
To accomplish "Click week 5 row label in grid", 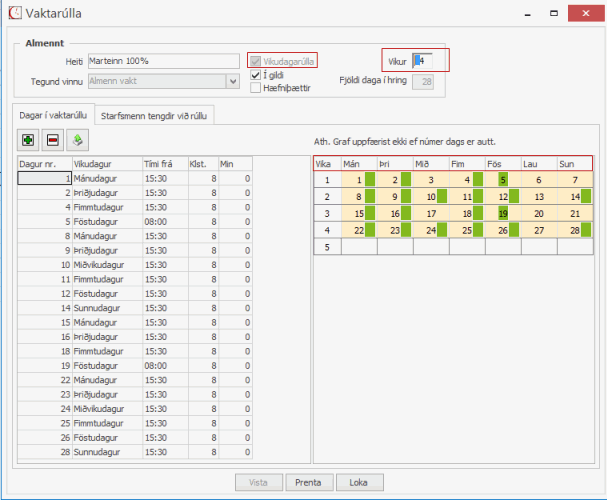I will pos(328,247).
